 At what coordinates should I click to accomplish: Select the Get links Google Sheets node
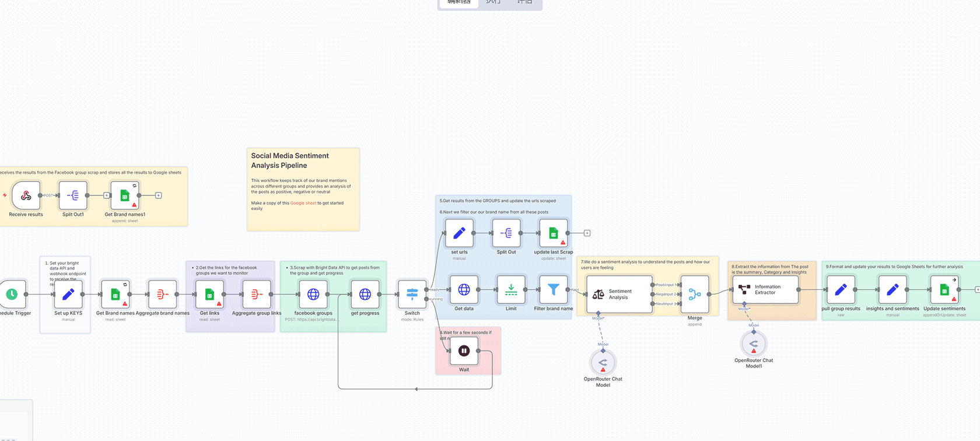209,295
